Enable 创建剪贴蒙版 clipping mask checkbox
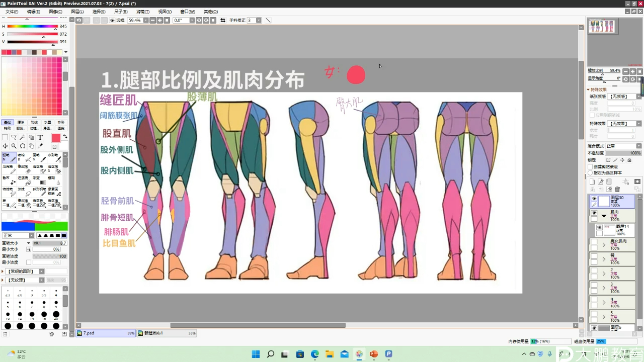Image resolution: width=644 pixels, height=362 pixels. (x=590, y=166)
